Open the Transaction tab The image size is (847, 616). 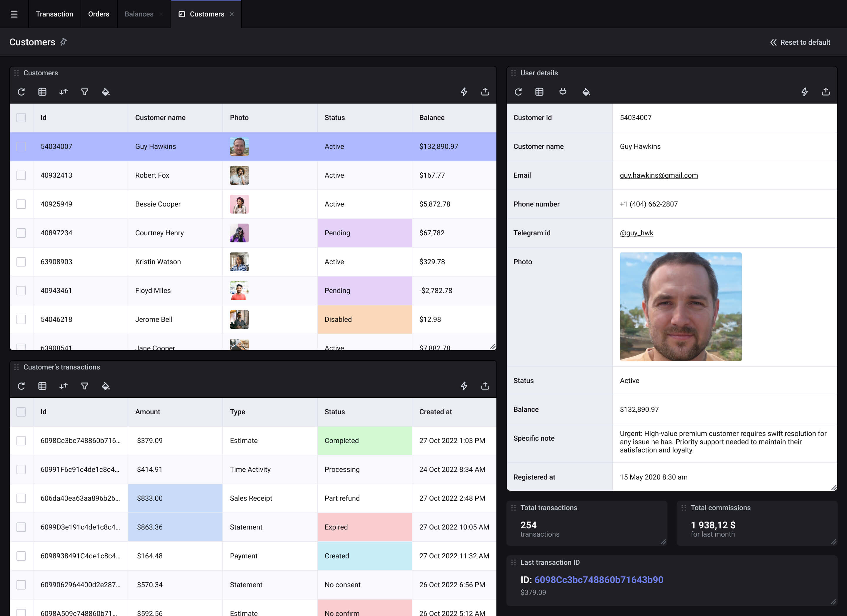[x=54, y=14]
